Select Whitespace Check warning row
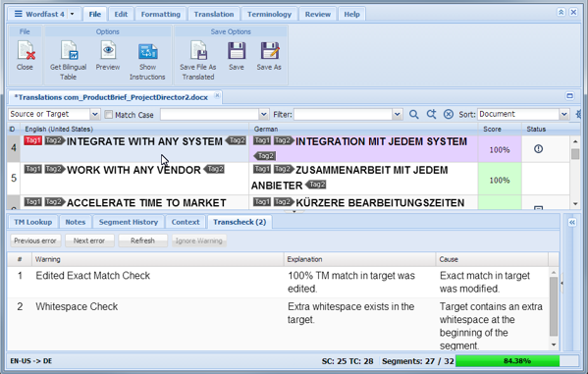The width and height of the screenshot is (588, 374). (278, 325)
